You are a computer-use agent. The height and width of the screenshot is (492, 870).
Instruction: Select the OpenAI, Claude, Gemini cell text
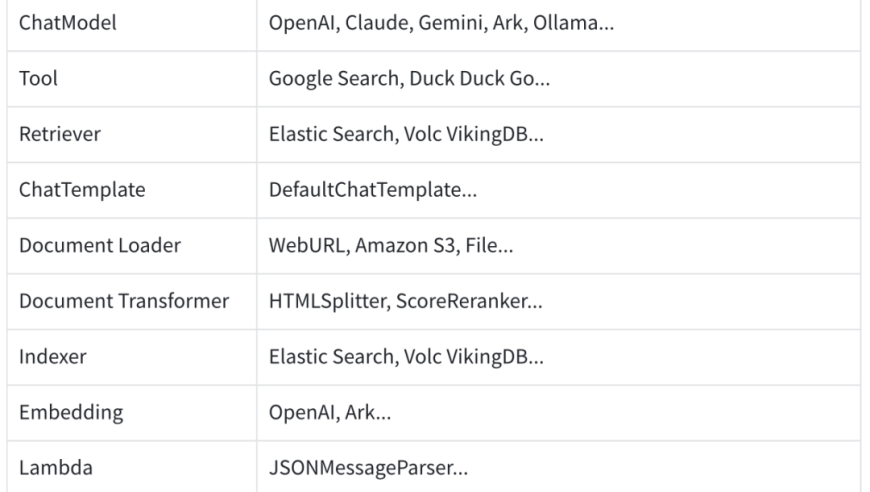click(441, 23)
